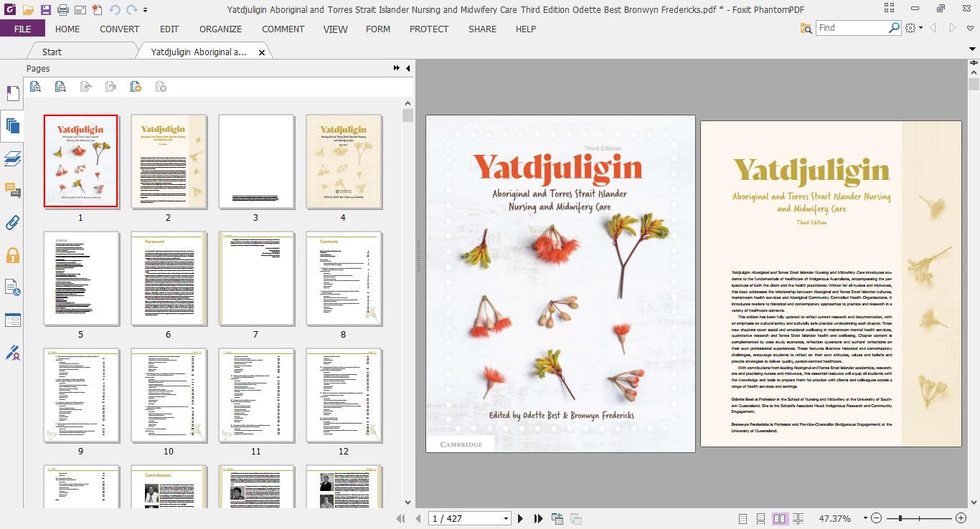Click the previous view icon in status bar
This screenshot has width=980, height=529.
(x=557, y=518)
